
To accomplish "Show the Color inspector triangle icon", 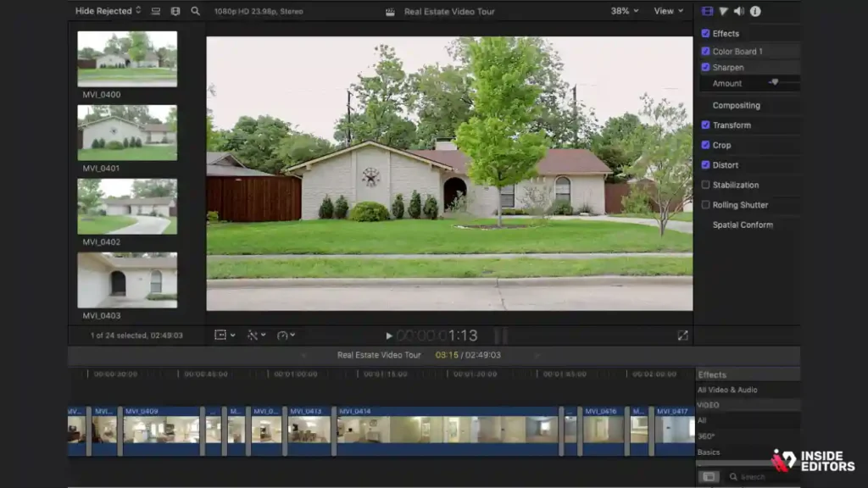I will click(724, 11).
